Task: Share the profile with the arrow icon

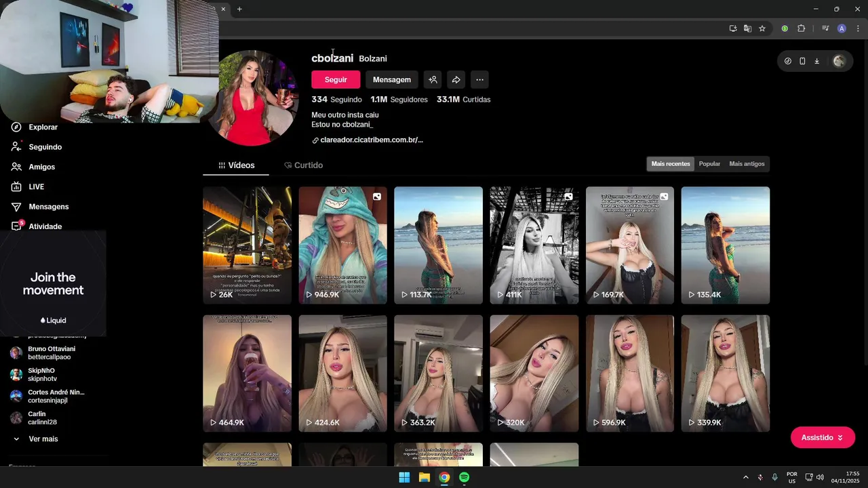Action: pyautogui.click(x=456, y=79)
